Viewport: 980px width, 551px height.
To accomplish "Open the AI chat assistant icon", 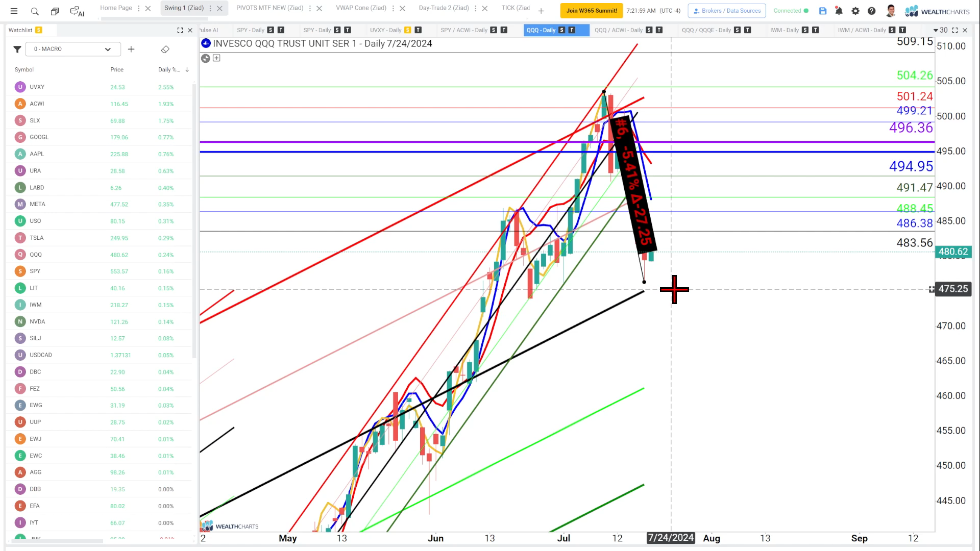I will [77, 11].
